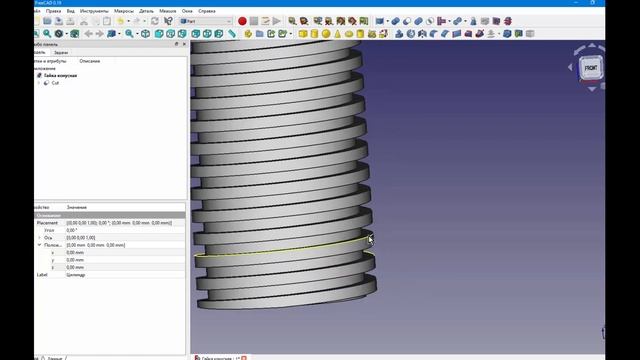Create a Cylinder primitive icon
The width and height of the screenshot is (640, 360).
314,34
